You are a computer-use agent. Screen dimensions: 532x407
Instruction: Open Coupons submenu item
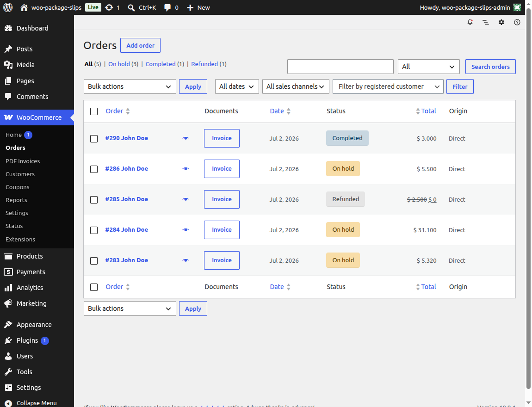point(17,187)
